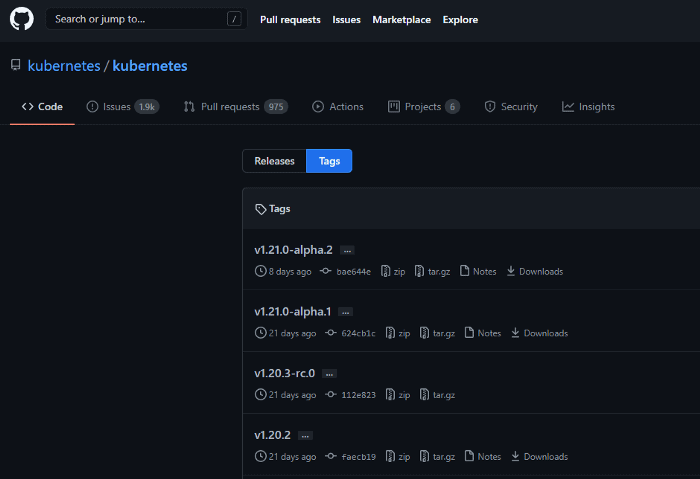The width and height of the screenshot is (700, 479).
Task: Open tag v1.21.0-alpha.2
Action: 293,250
